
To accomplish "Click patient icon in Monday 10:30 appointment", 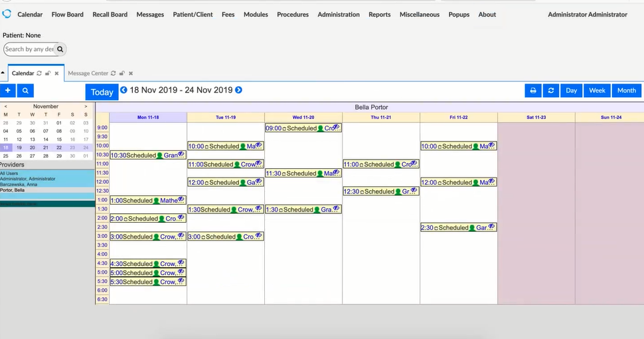I will 160,156.
